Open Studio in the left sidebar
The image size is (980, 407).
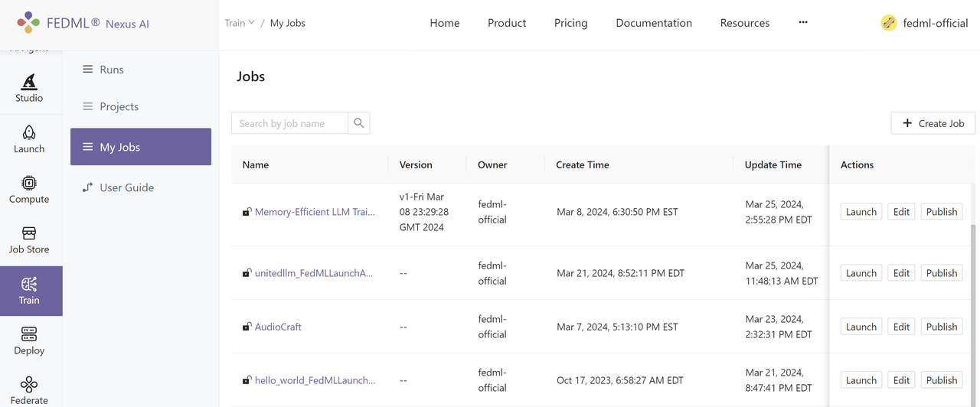29,88
